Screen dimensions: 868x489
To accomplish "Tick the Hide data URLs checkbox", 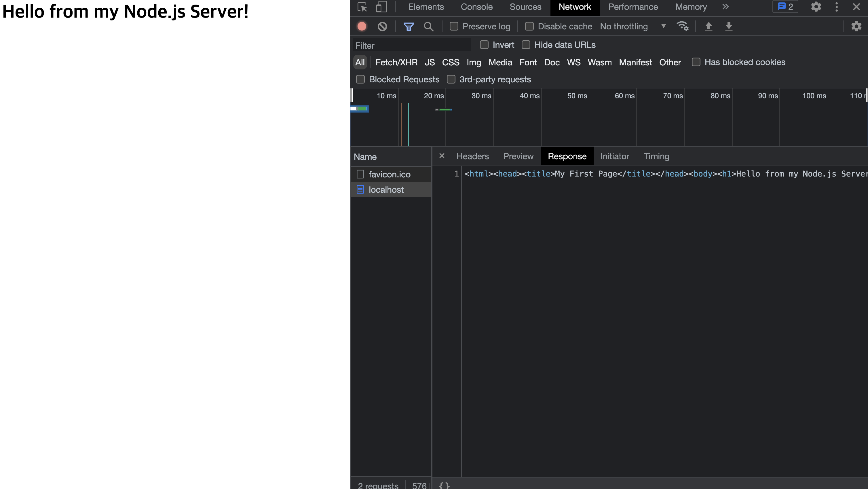I will [526, 45].
